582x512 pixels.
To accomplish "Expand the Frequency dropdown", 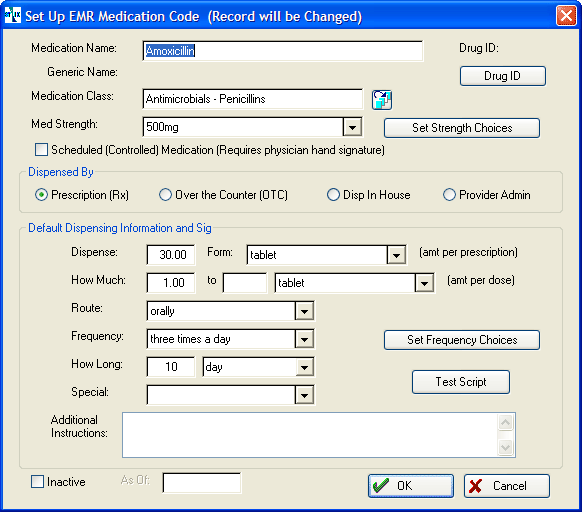I will (304, 339).
